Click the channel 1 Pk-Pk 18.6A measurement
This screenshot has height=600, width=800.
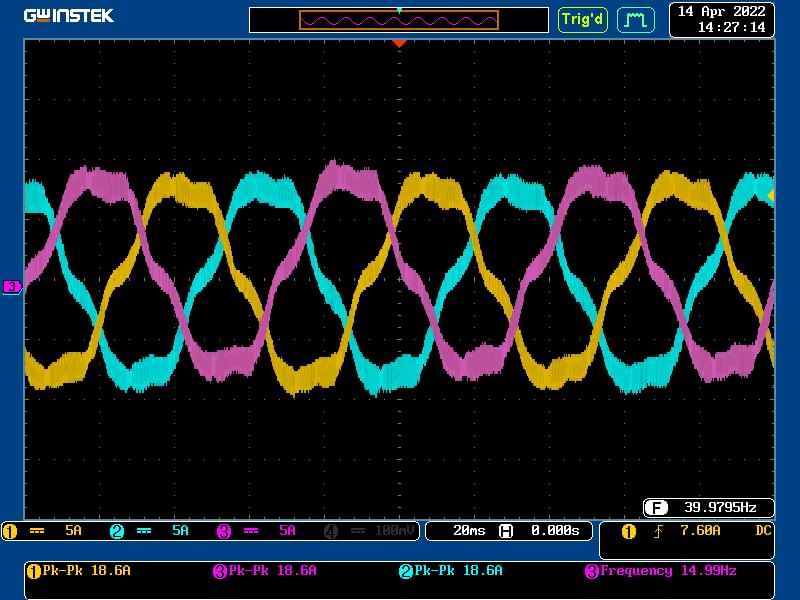coord(79,571)
